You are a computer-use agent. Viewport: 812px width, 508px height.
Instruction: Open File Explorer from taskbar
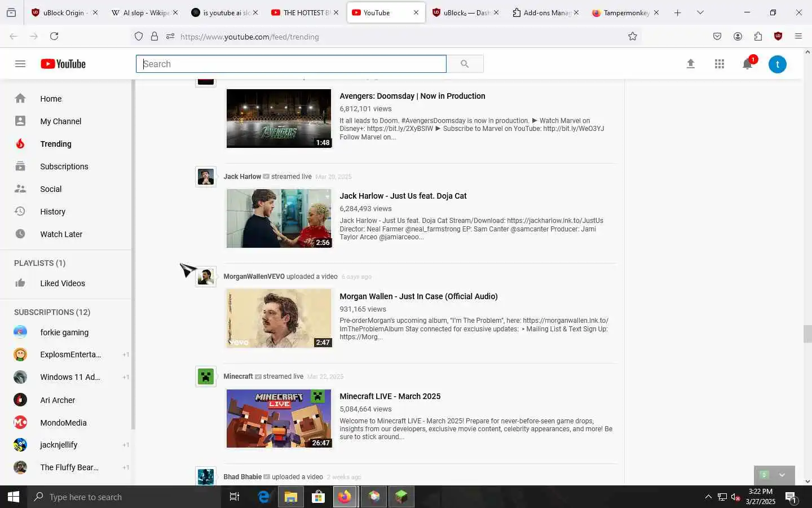click(x=290, y=497)
